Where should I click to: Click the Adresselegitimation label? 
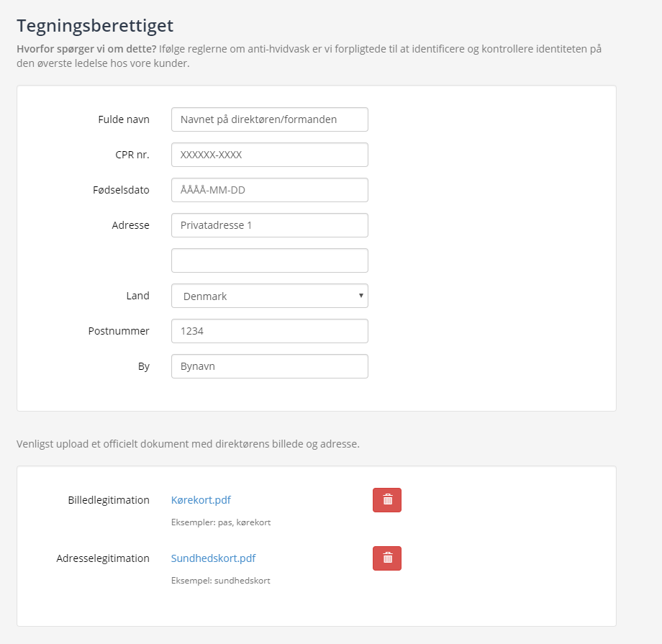point(103,558)
